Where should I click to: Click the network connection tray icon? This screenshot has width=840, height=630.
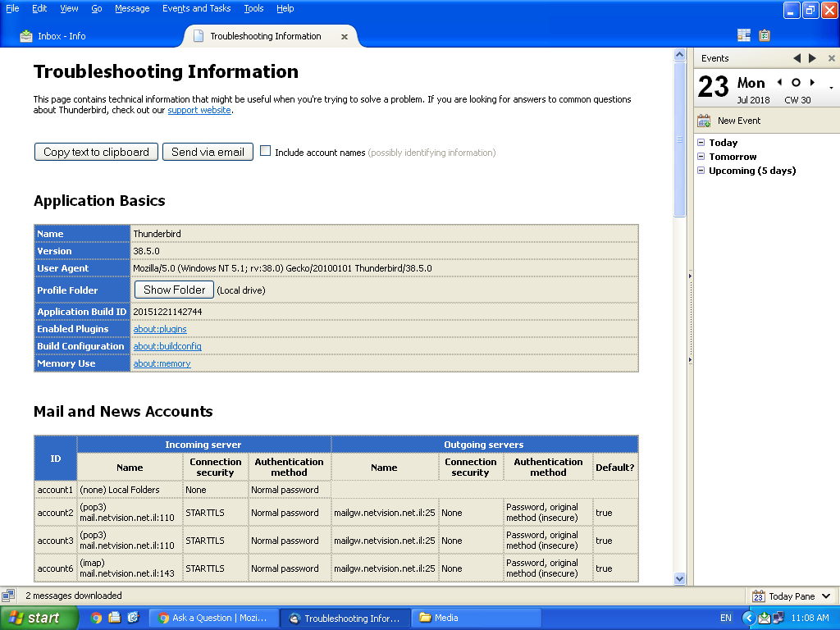(778, 618)
